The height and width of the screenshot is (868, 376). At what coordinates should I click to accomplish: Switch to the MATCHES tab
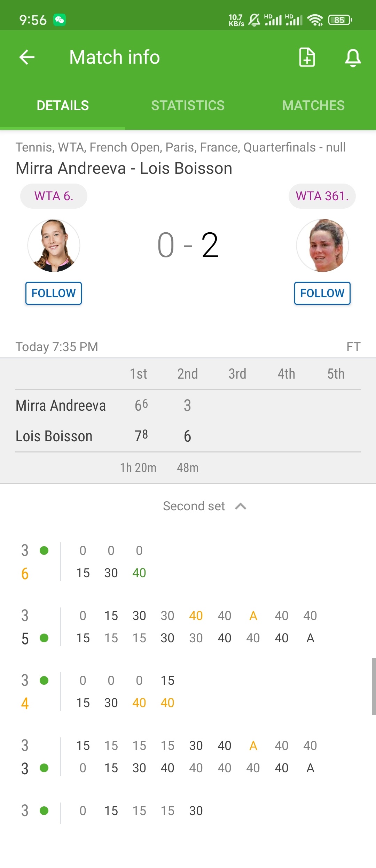click(313, 106)
